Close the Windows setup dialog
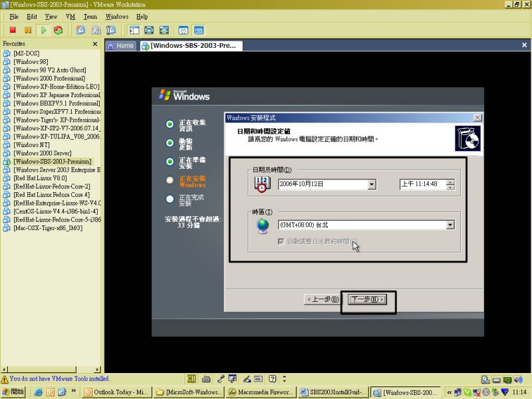This screenshot has width=532, height=399. (x=477, y=118)
